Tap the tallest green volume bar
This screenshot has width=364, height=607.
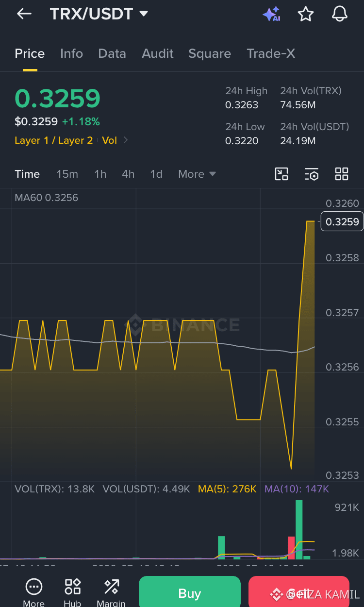pos(299,529)
